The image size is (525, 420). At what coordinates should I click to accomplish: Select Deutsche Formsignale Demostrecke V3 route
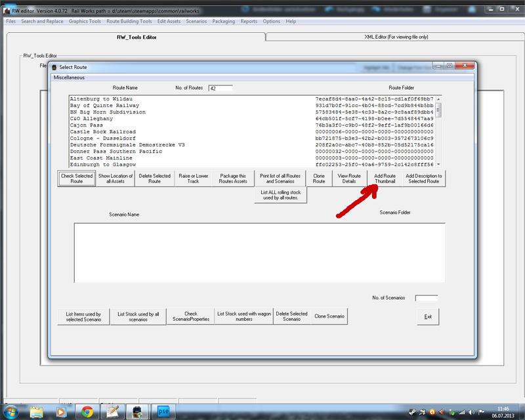[251, 144]
